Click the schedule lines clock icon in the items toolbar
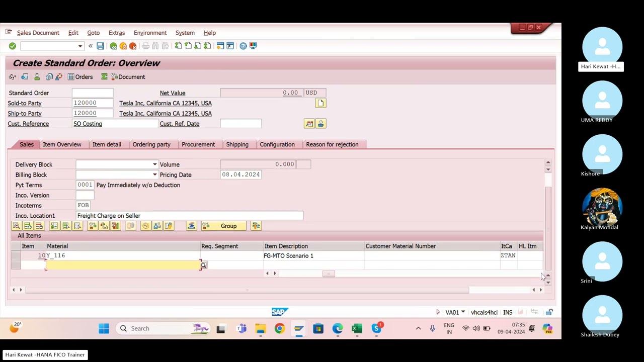The height and width of the screenshot is (362, 644). [145, 226]
